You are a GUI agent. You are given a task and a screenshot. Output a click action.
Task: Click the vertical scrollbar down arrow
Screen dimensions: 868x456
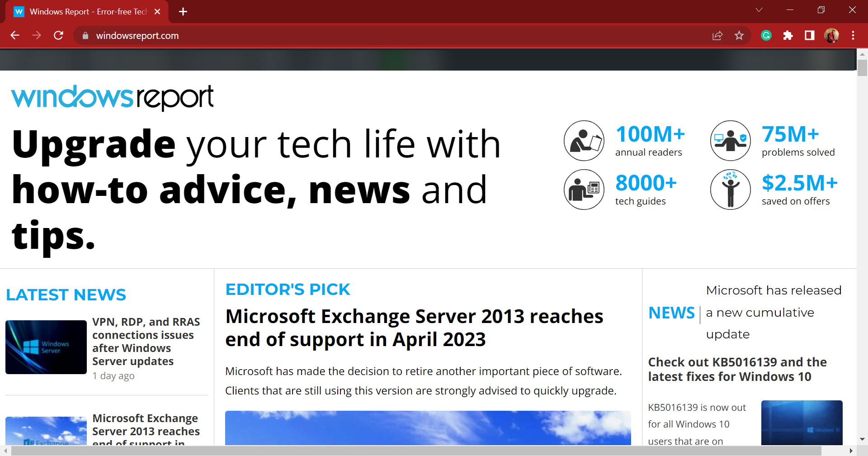tap(862, 439)
